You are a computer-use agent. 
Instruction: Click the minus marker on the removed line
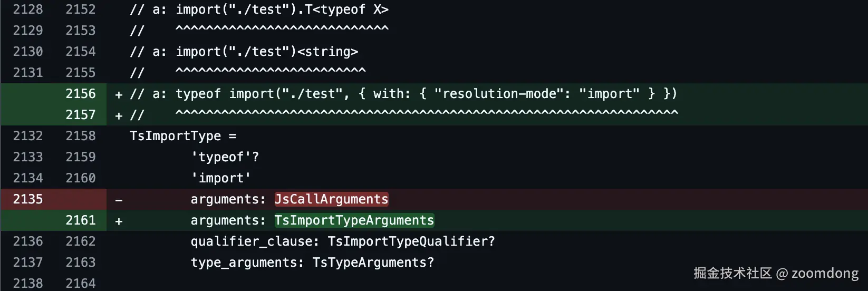coord(119,200)
